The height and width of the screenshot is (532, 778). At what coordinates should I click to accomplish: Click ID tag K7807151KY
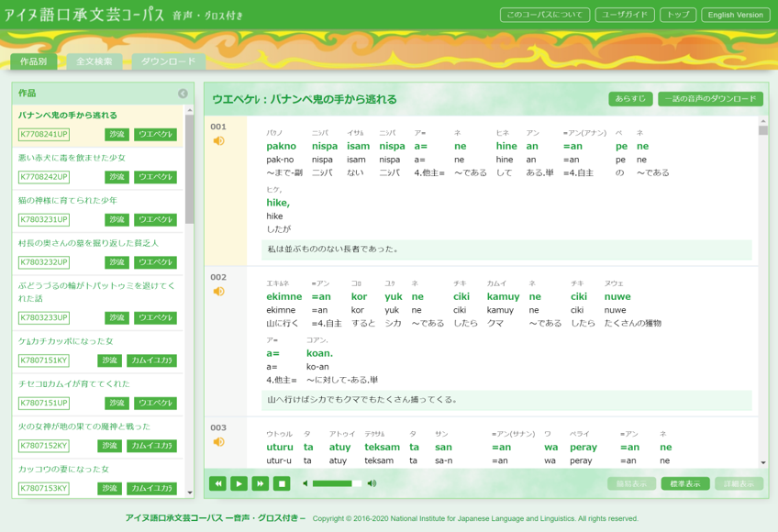pyautogui.click(x=44, y=360)
